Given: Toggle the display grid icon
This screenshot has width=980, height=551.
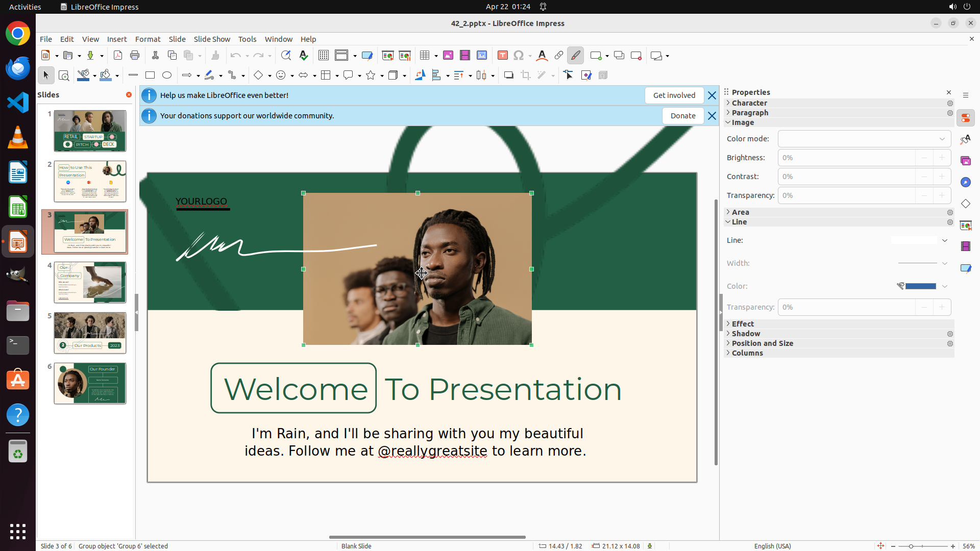Looking at the screenshot, I should pos(323,56).
